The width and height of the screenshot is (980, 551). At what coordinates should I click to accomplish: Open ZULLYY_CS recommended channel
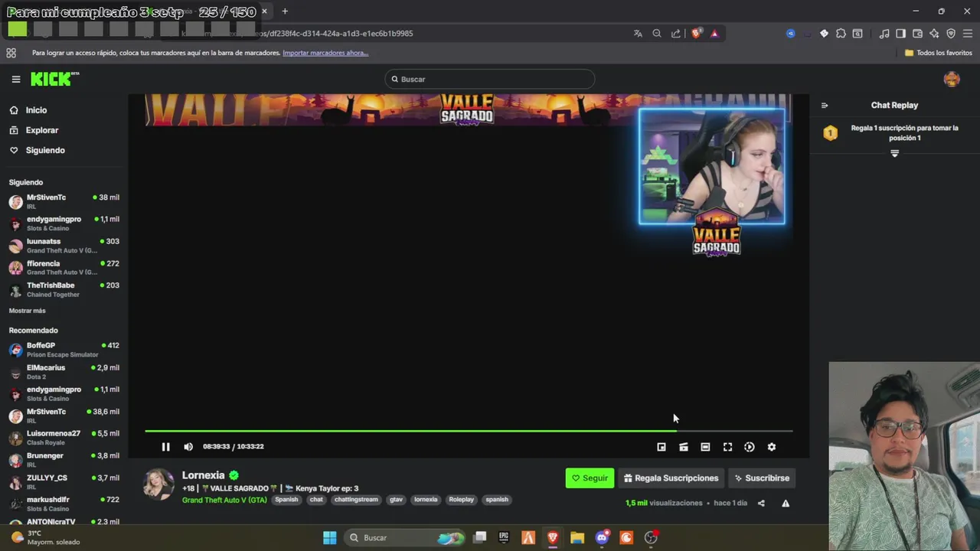pyautogui.click(x=64, y=482)
